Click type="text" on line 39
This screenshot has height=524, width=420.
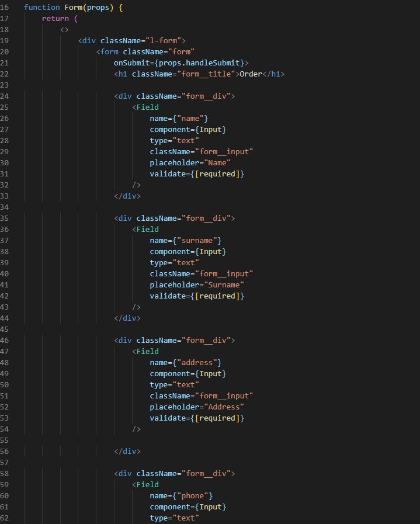click(175, 263)
